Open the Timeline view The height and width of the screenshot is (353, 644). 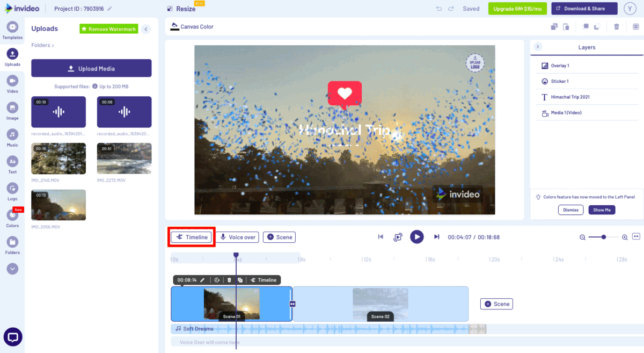tap(191, 236)
